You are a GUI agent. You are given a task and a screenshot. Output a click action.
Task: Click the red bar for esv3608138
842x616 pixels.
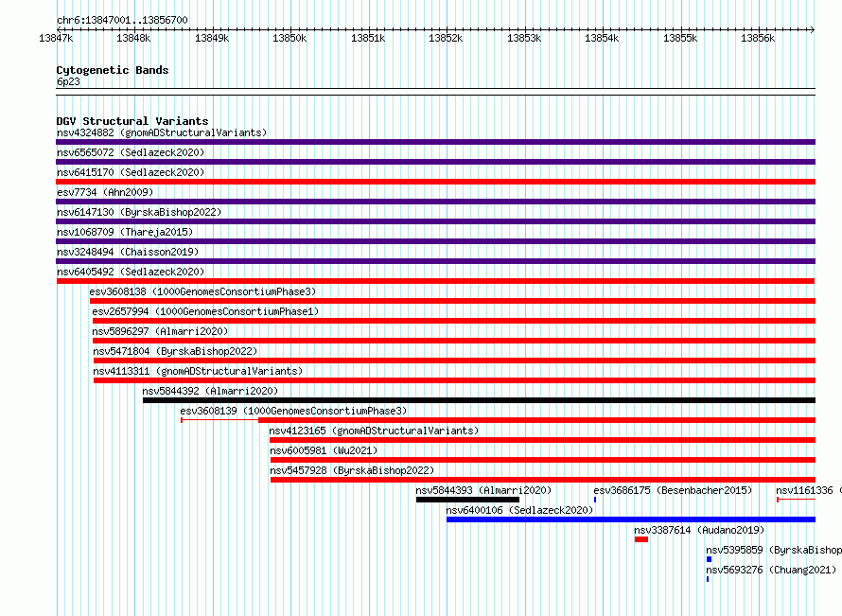452,301
